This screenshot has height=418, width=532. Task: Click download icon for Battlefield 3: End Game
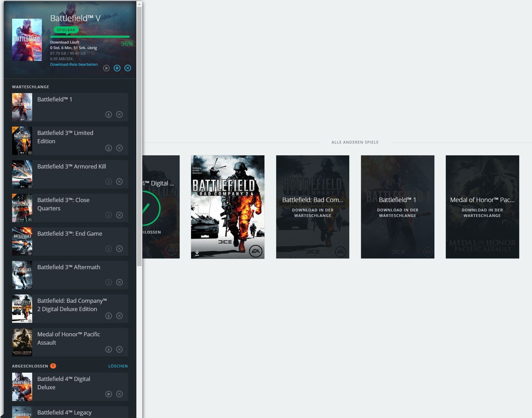pos(109,249)
